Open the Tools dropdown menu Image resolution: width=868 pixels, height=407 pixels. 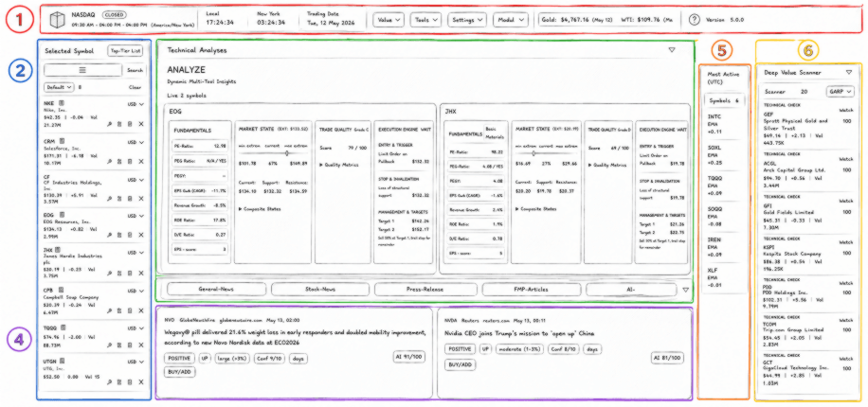tap(425, 20)
